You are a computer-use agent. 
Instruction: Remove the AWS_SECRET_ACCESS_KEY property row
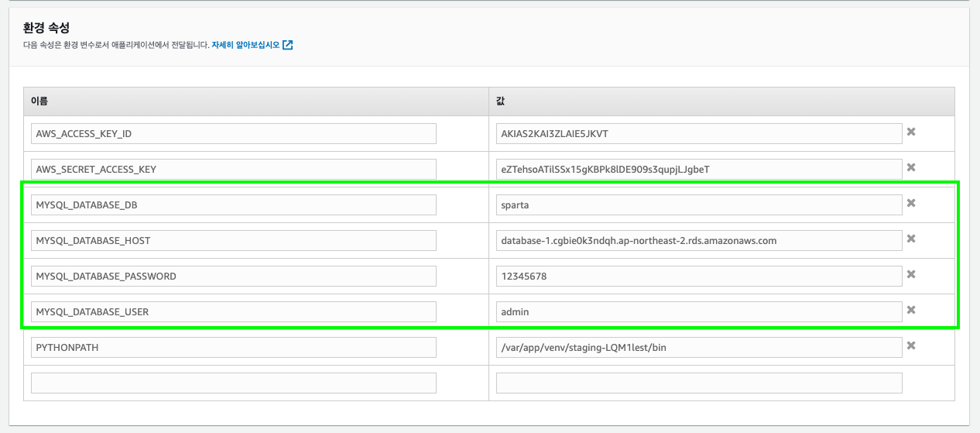(911, 167)
